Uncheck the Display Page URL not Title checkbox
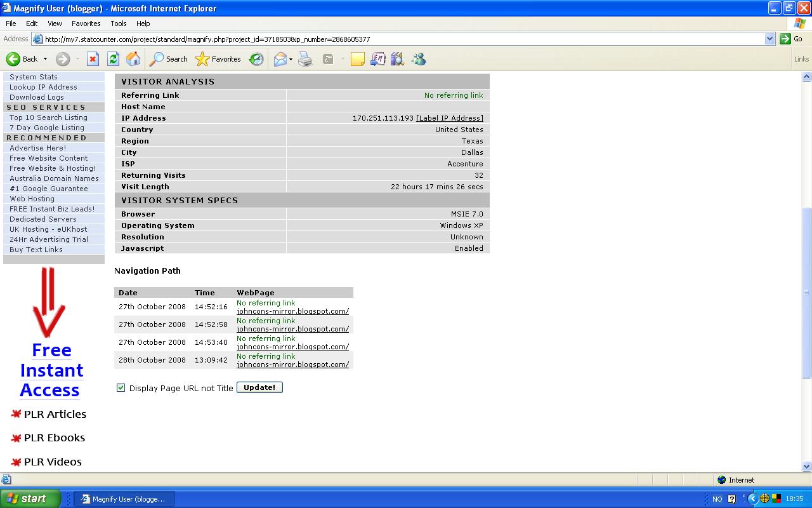812x508 pixels. (x=121, y=387)
